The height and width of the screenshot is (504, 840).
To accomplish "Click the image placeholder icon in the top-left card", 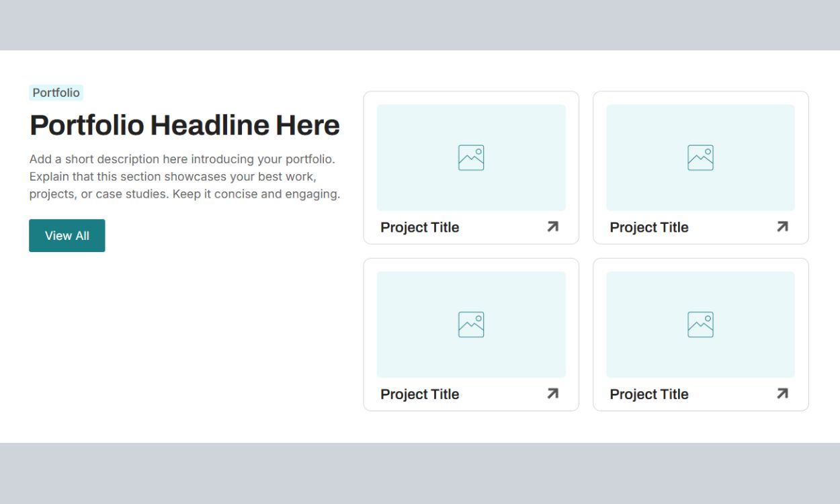I will (471, 158).
